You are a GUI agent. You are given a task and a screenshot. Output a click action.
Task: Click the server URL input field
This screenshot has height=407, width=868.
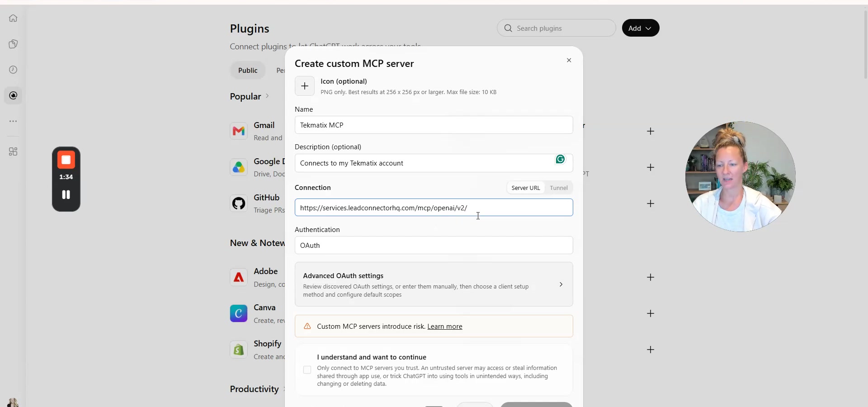[x=434, y=208]
